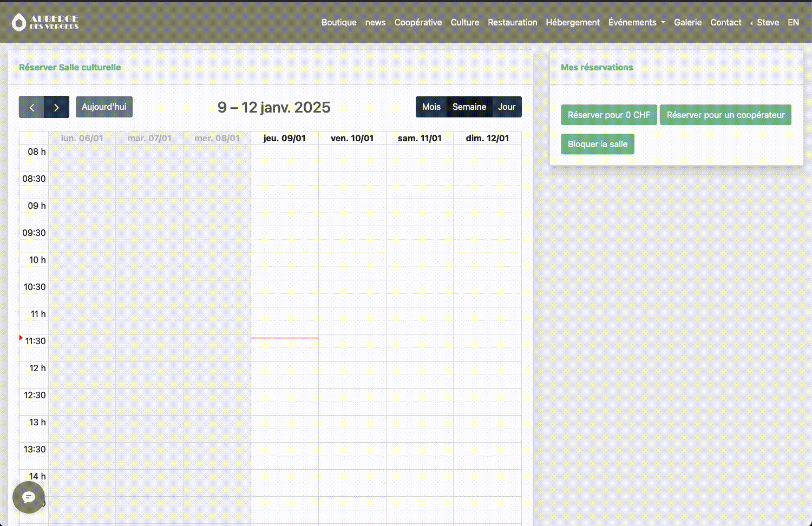Switch language to EN
Image resolution: width=812 pixels, height=526 pixels.
click(793, 22)
